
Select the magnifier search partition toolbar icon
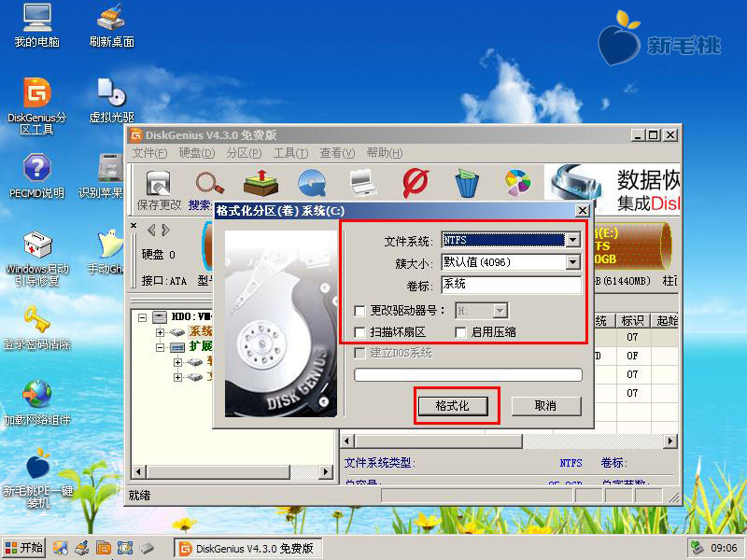coord(209,183)
